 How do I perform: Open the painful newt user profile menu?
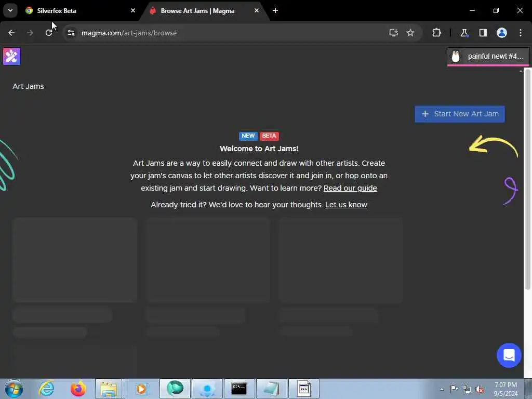pyautogui.click(x=488, y=56)
